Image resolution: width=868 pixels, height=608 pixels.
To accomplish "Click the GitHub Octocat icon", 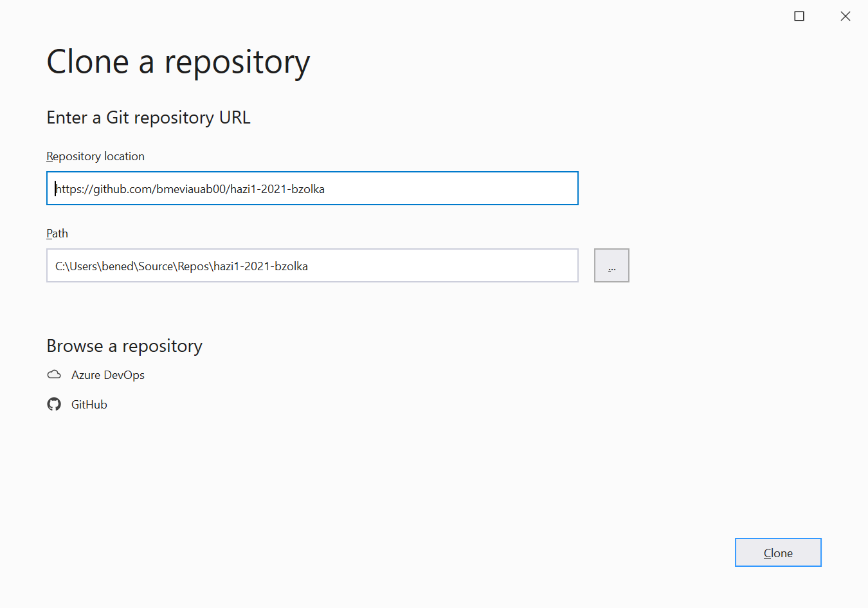I will tap(54, 403).
